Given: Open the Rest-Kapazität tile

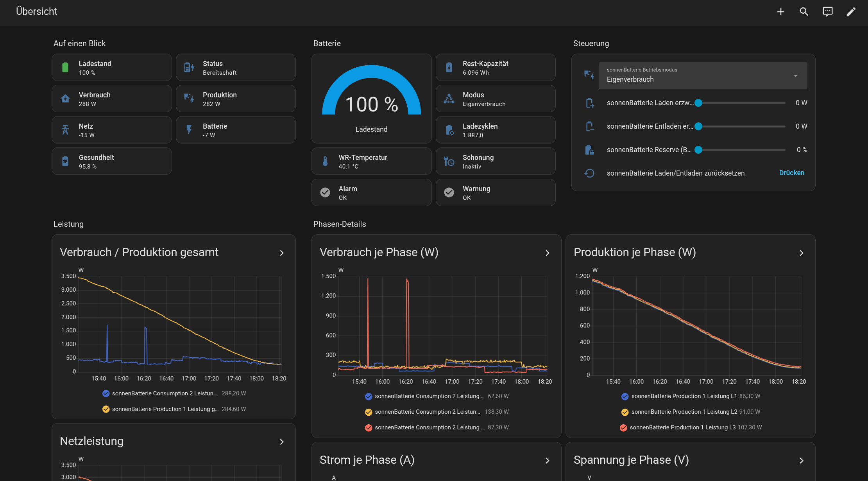Looking at the screenshot, I should 496,67.
